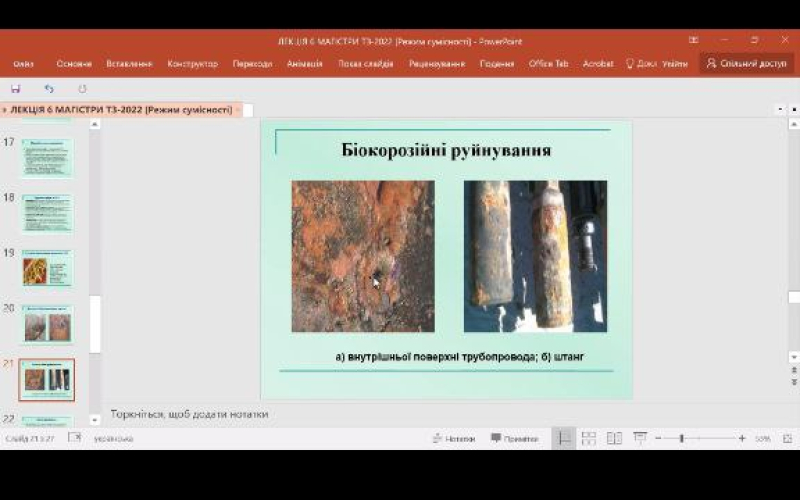Select slide 18 thumbnail
800x500 pixels.
(x=47, y=213)
